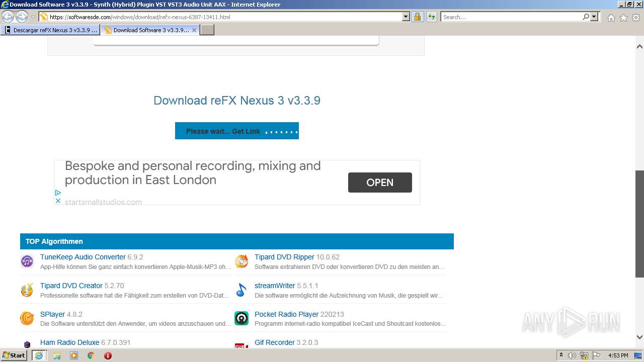Open the address bar dropdown arrow
The height and width of the screenshot is (362, 644).
tap(406, 17)
